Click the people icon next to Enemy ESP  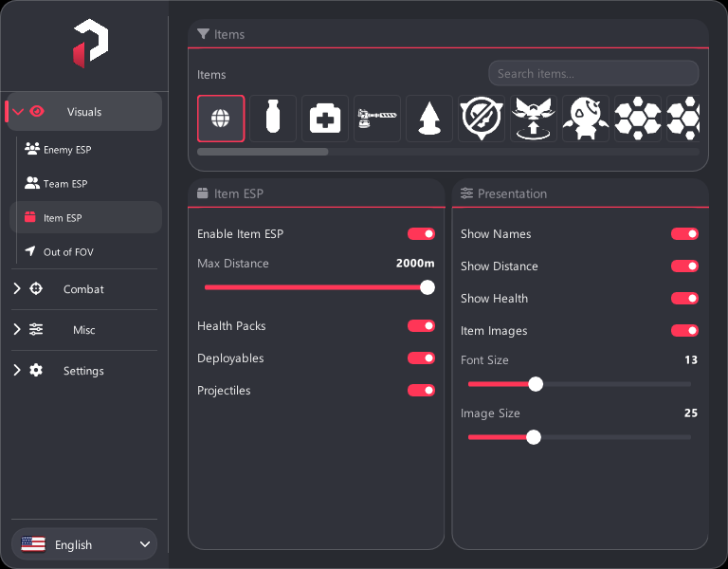tap(32, 149)
